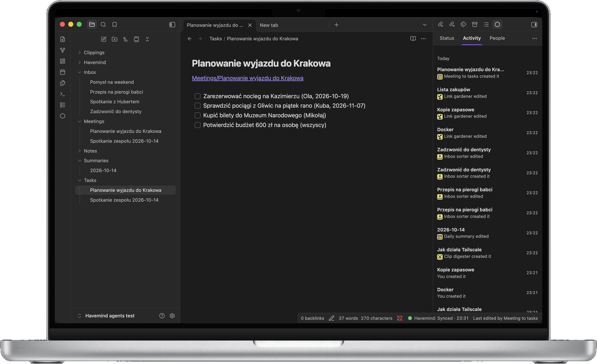This screenshot has width=597, height=364.
Task: Open the templates icon in ribbon
Action: [x=63, y=83]
